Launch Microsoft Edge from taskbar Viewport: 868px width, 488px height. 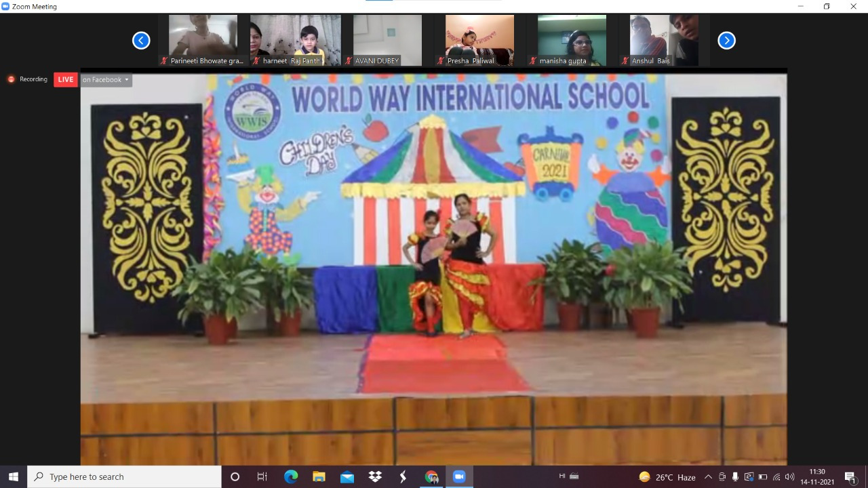click(x=291, y=477)
